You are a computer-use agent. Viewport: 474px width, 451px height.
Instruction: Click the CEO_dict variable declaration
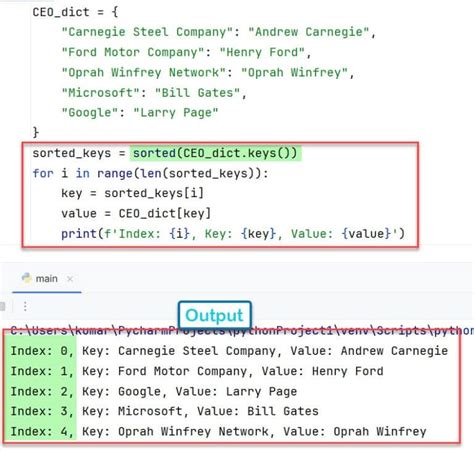click(x=75, y=12)
